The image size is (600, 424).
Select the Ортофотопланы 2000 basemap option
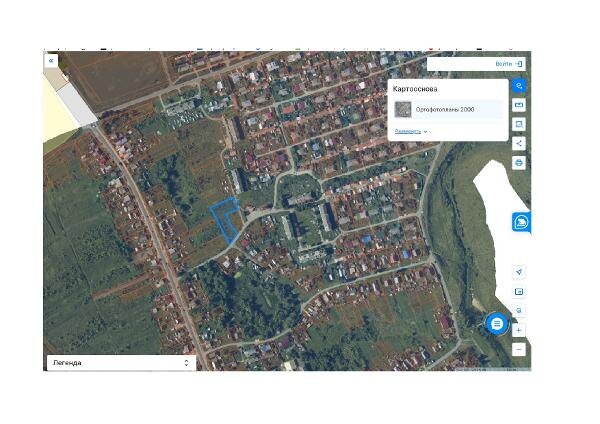click(448, 109)
